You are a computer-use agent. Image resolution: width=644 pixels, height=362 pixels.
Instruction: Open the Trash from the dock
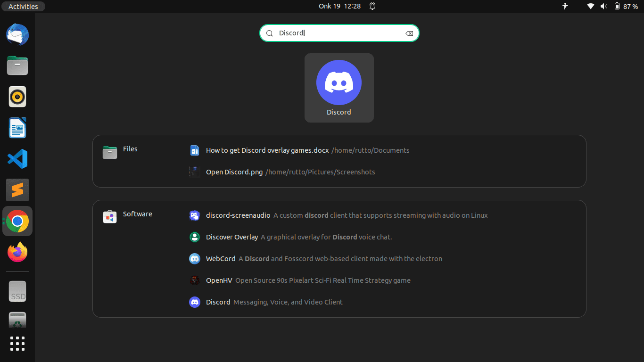17,320
